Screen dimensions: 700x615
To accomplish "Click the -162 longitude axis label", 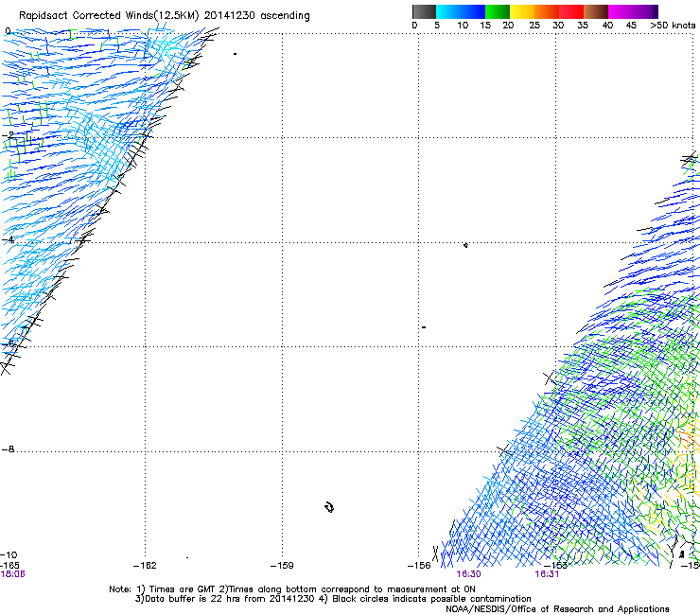I will pos(145,566).
